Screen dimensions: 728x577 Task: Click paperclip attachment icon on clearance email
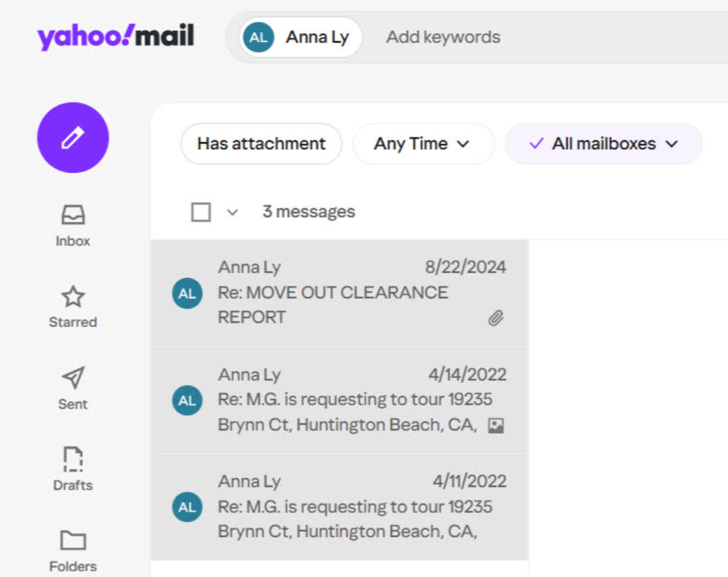point(496,318)
